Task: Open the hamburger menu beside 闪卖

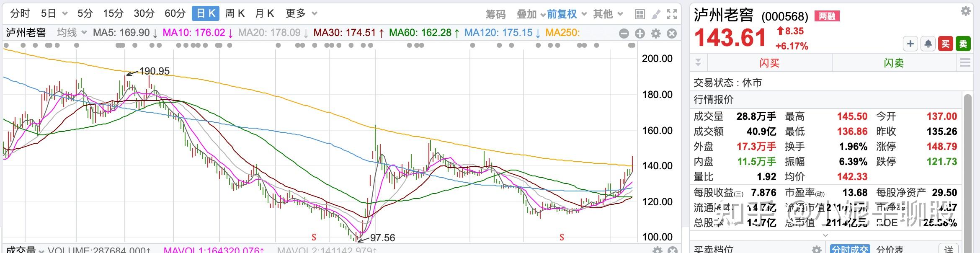Action: 965,63
